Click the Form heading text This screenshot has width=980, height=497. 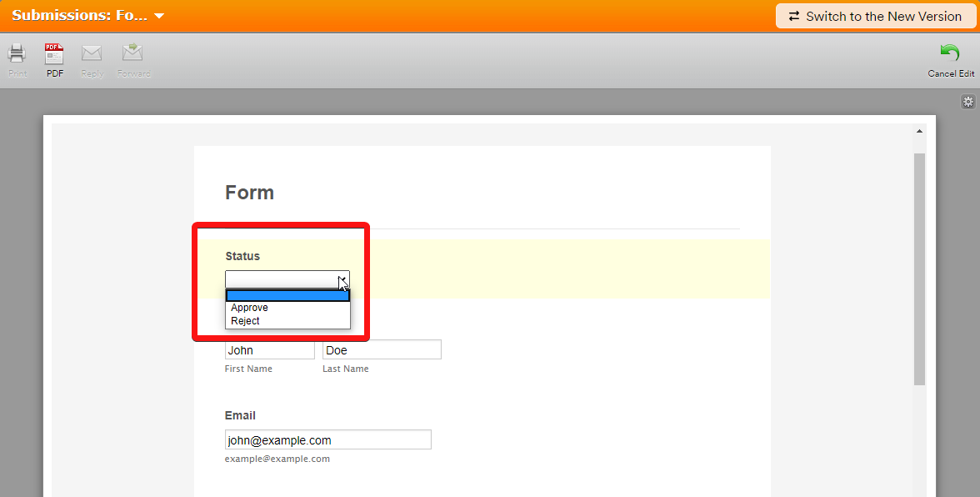[x=249, y=193]
